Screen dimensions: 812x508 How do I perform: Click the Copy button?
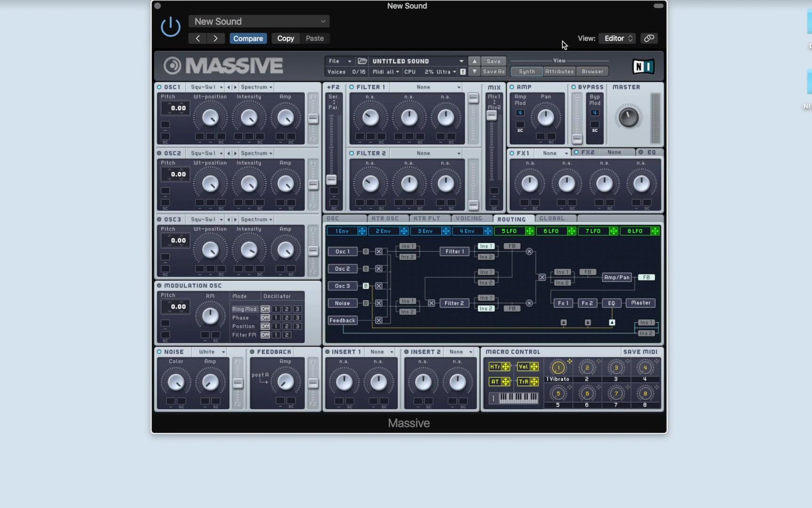(x=286, y=39)
